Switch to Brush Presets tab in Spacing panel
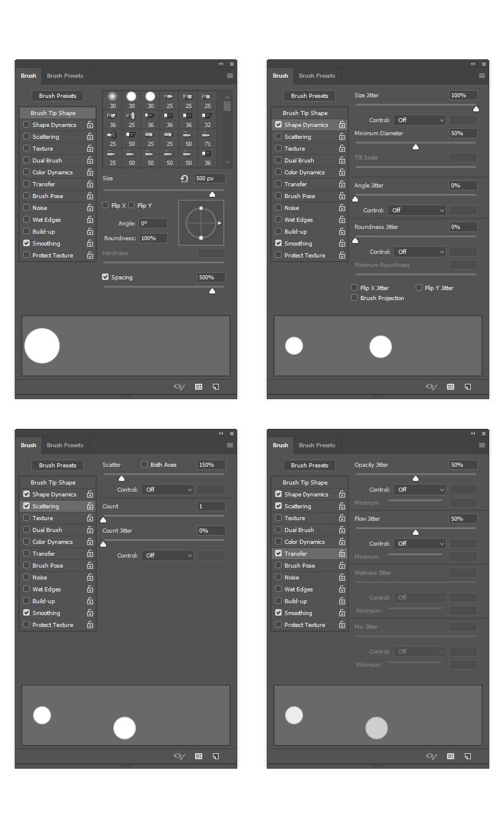The width and height of the screenshot is (504, 828). (65, 76)
